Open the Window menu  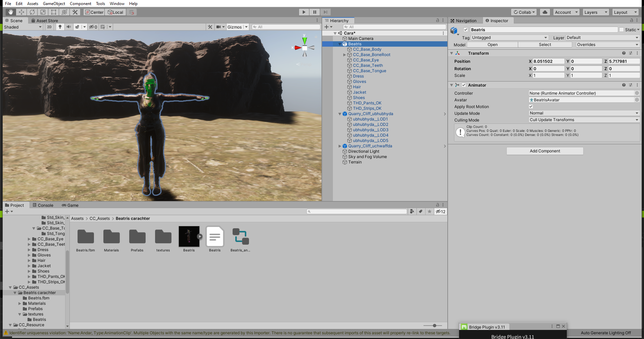pyautogui.click(x=117, y=3)
